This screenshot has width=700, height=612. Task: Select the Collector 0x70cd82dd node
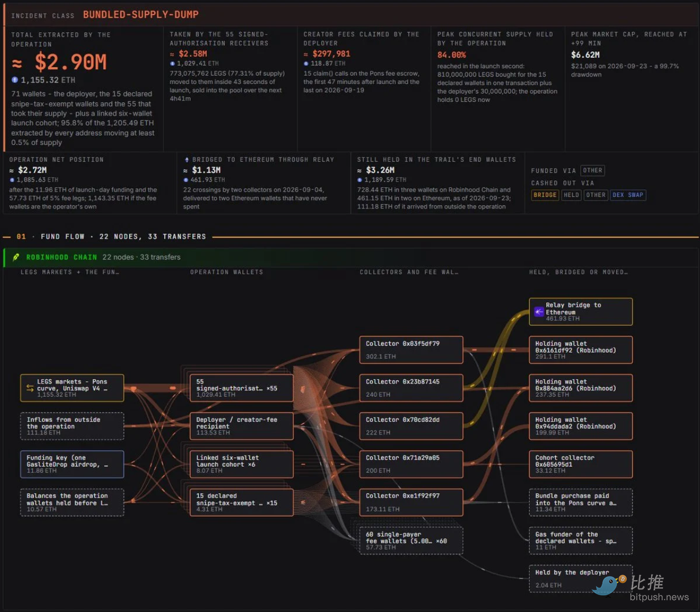coord(411,426)
